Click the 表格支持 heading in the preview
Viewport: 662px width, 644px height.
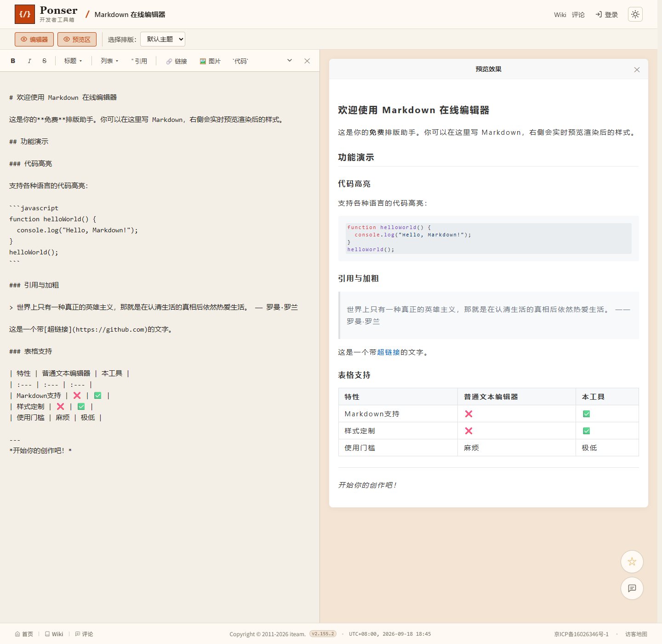click(354, 375)
